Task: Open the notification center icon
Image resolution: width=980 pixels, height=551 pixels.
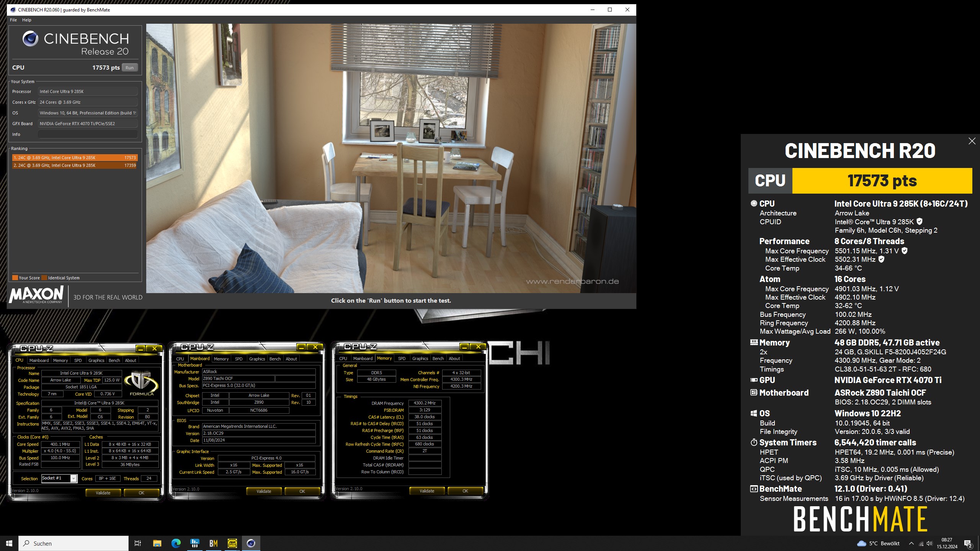Action: (x=968, y=544)
